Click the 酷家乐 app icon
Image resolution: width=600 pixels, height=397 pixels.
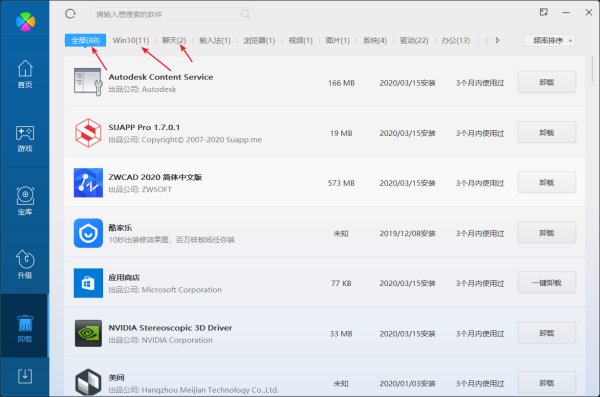[88, 233]
